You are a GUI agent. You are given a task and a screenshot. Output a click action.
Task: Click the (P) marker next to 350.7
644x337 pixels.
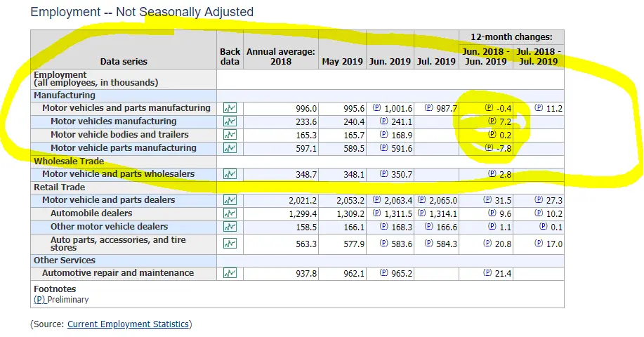tap(383, 174)
